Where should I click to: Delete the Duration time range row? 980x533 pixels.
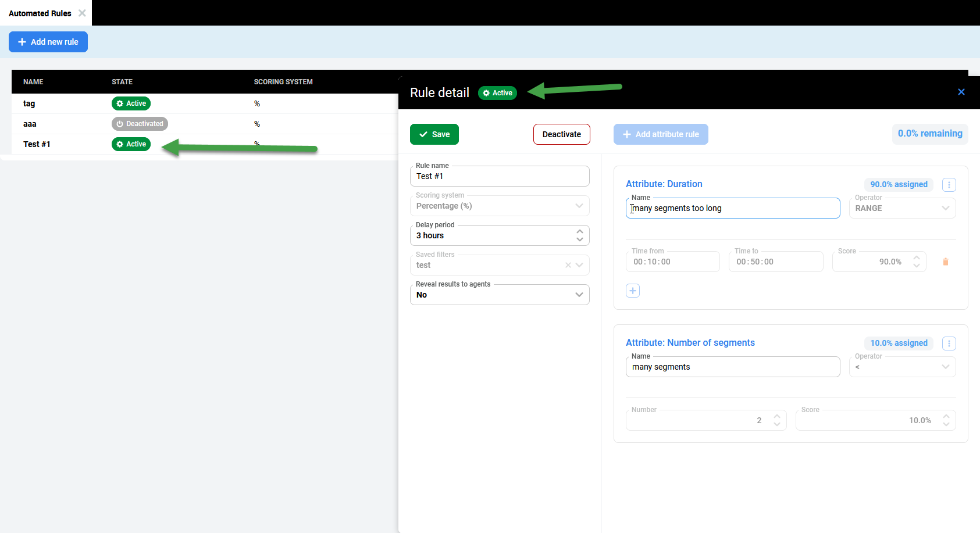(x=945, y=262)
